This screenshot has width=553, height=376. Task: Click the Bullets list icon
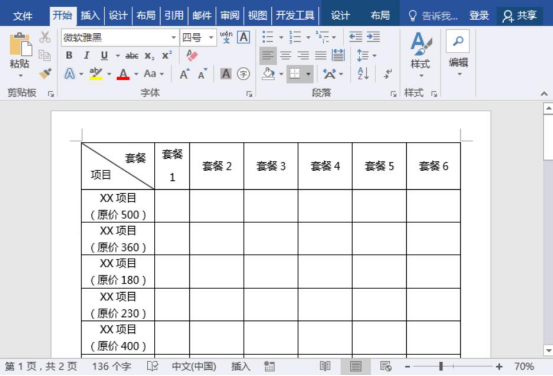pyautogui.click(x=268, y=37)
